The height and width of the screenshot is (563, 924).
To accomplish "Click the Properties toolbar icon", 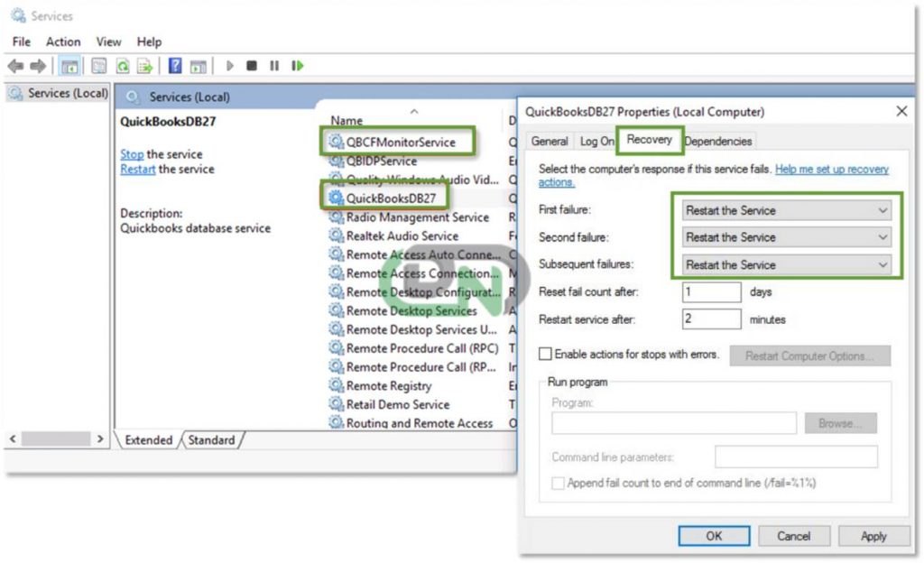I will click(x=99, y=66).
